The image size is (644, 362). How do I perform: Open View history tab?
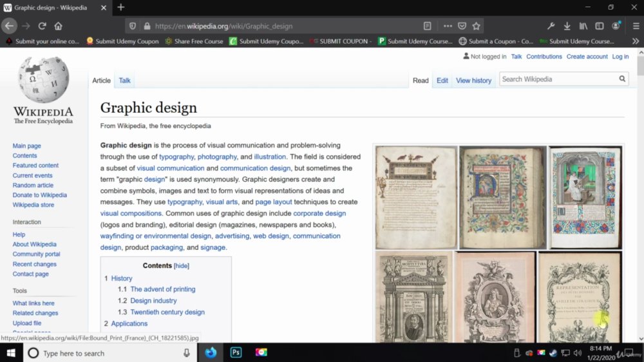click(473, 81)
